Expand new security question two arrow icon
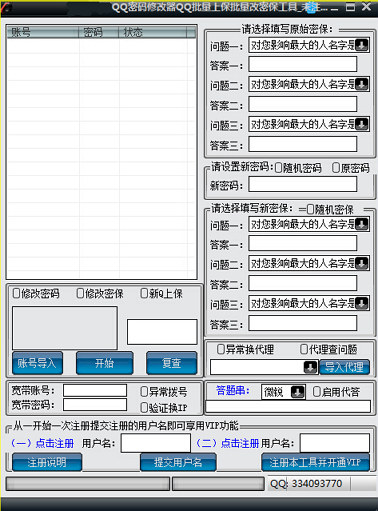The height and width of the screenshot is (511, 378). 362,263
